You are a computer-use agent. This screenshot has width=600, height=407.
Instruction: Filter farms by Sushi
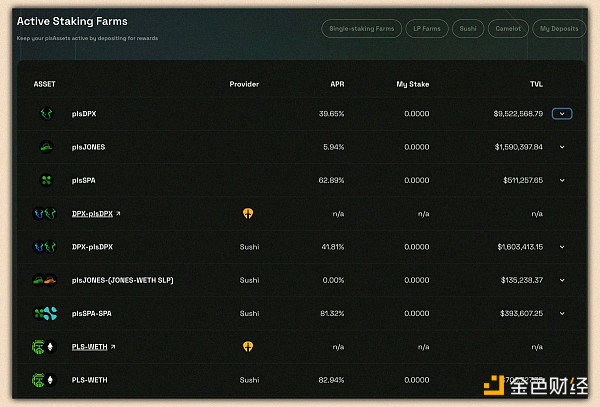tap(468, 29)
